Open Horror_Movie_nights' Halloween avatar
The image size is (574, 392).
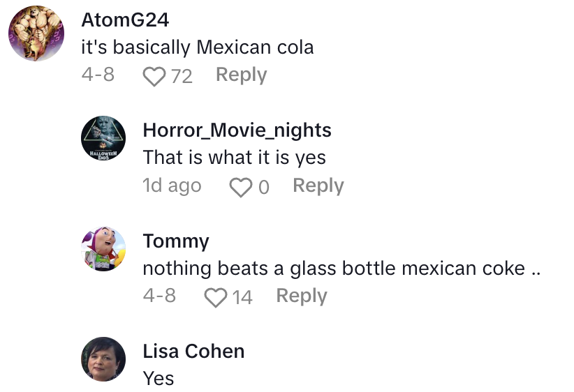(x=103, y=139)
